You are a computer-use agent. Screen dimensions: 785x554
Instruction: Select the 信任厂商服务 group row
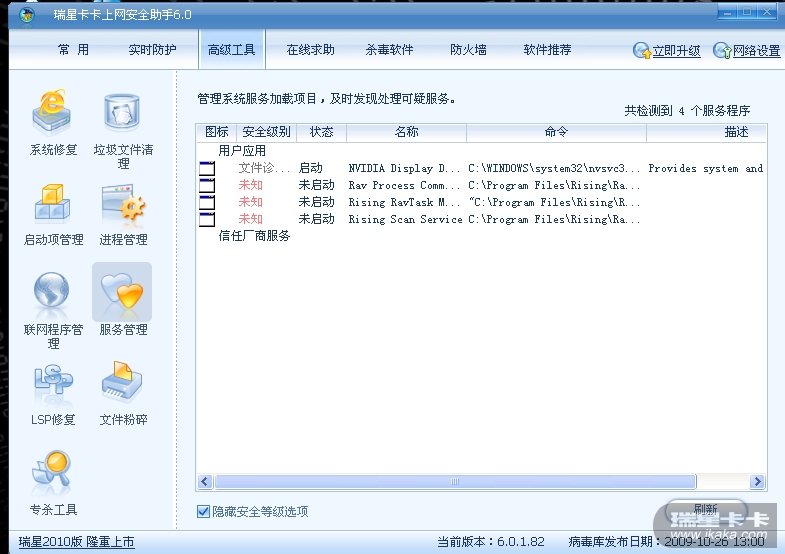tap(254, 236)
